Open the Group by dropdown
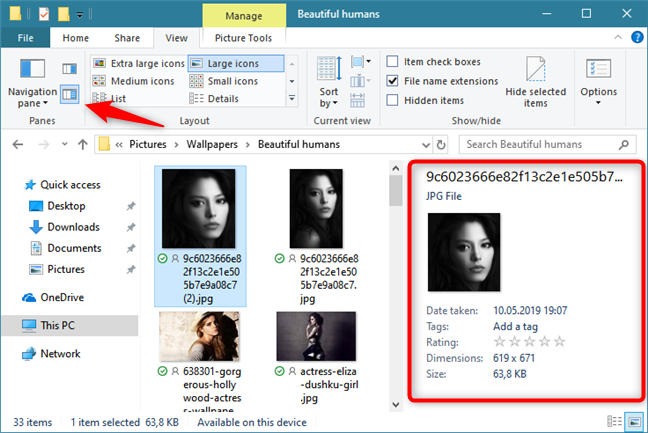 361,62
